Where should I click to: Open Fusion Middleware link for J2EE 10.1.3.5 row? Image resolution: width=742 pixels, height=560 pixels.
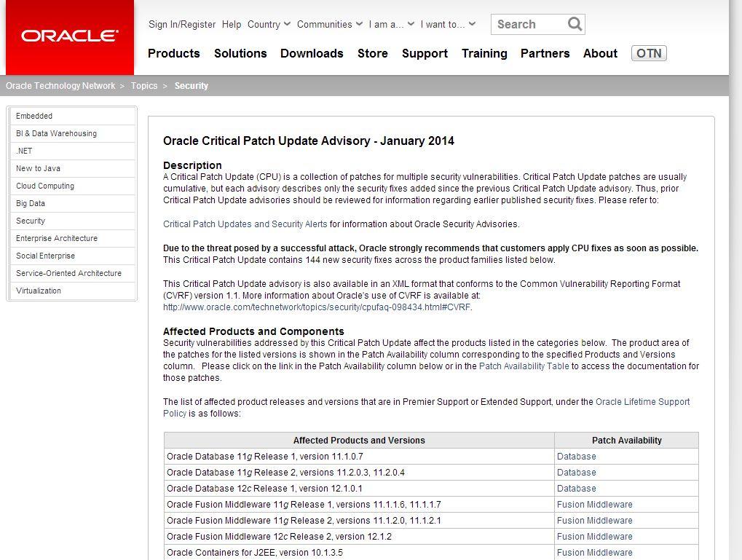pos(594,553)
